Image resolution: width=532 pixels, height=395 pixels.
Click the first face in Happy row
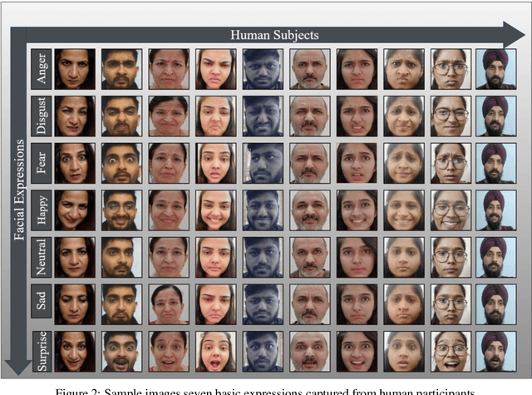[75, 210]
